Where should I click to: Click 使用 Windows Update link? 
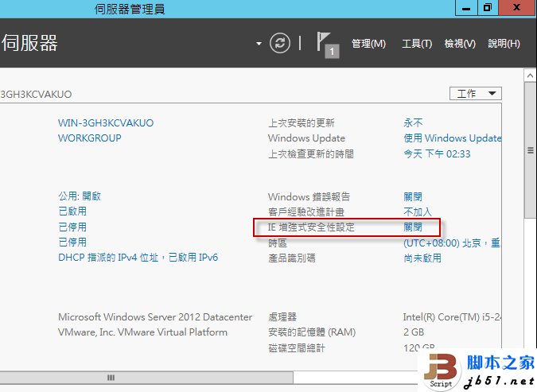pos(452,138)
